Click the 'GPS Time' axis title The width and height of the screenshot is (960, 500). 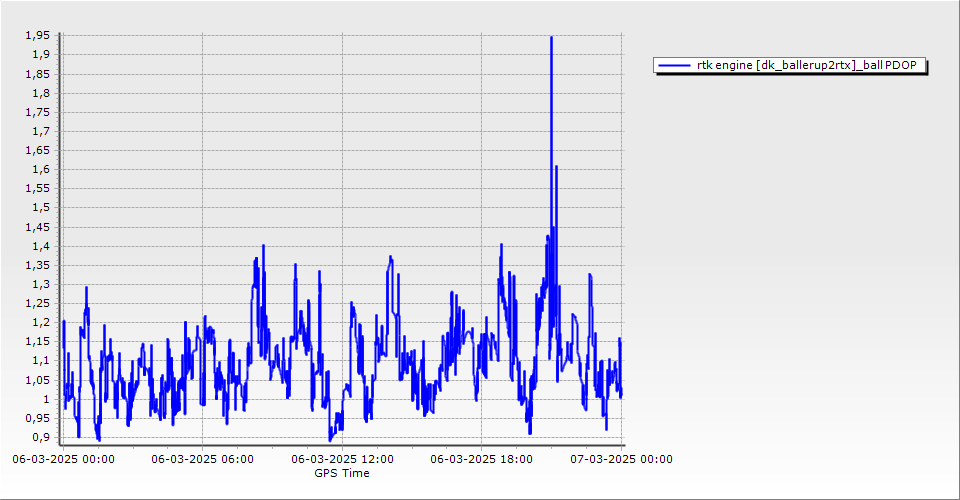pyautogui.click(x=342, y=473)
